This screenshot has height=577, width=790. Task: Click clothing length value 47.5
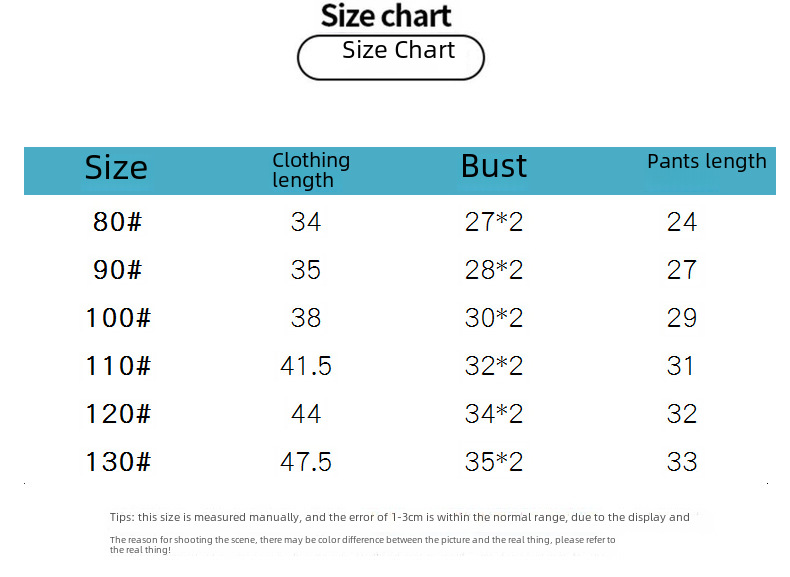pyautogui.click(x=306, y=462)
